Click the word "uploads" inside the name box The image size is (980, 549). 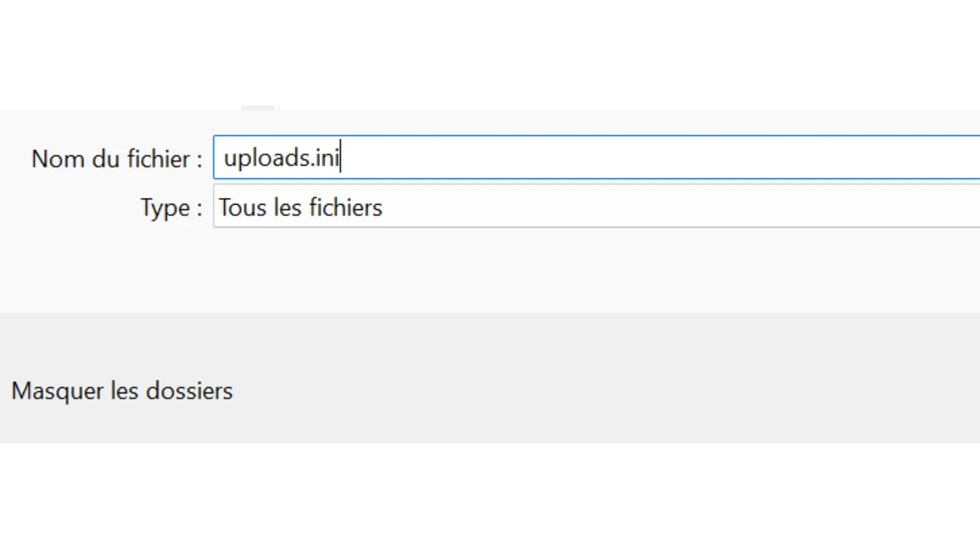[266, 158]
